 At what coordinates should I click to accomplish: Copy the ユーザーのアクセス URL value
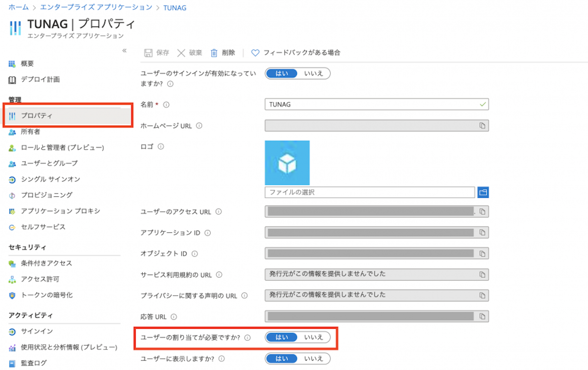tap(482, 211)
